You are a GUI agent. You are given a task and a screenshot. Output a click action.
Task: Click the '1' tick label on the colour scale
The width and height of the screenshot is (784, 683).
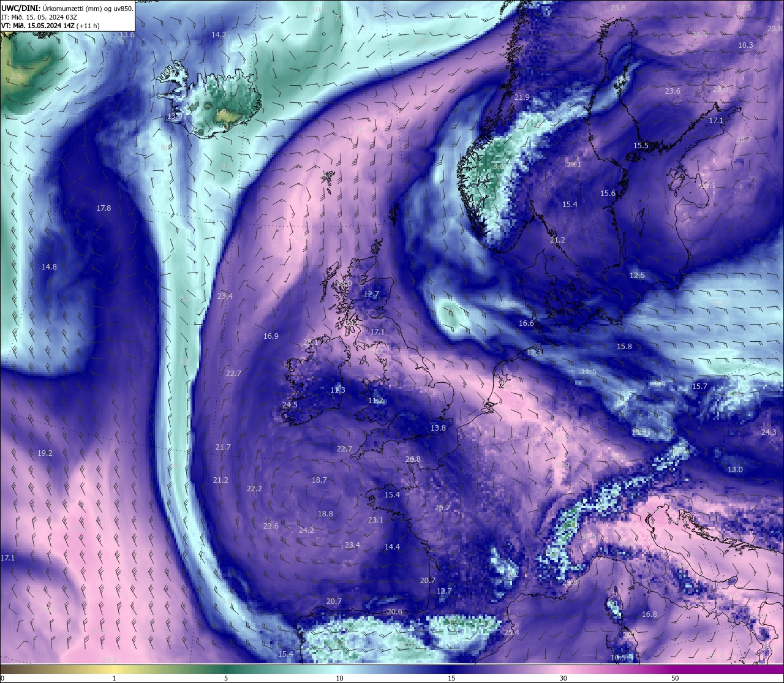(x=115, y=678)
